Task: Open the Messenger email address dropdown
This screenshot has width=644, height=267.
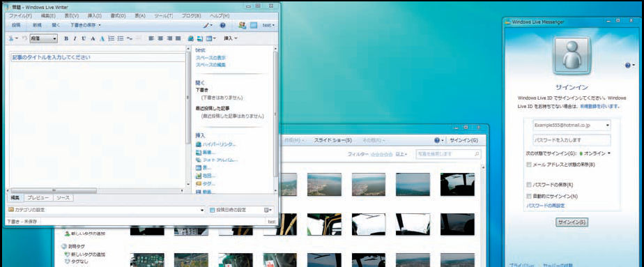Action: click(x=608, y=125)
